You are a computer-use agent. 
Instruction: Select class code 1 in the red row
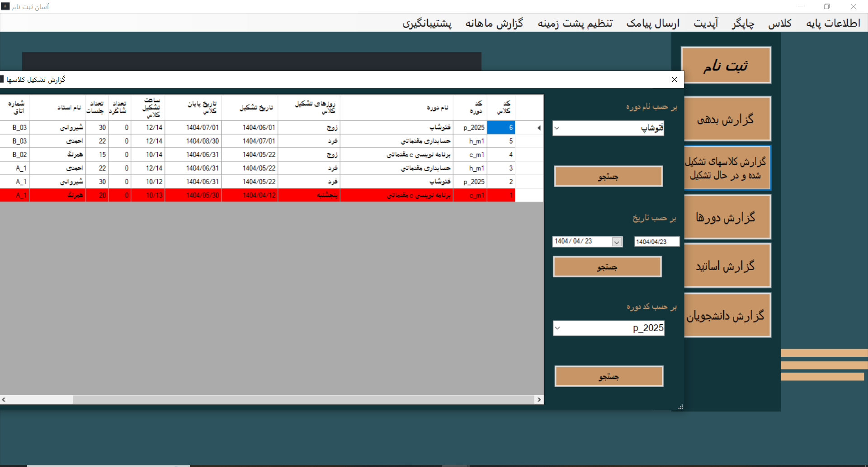(x=501, y=196)
